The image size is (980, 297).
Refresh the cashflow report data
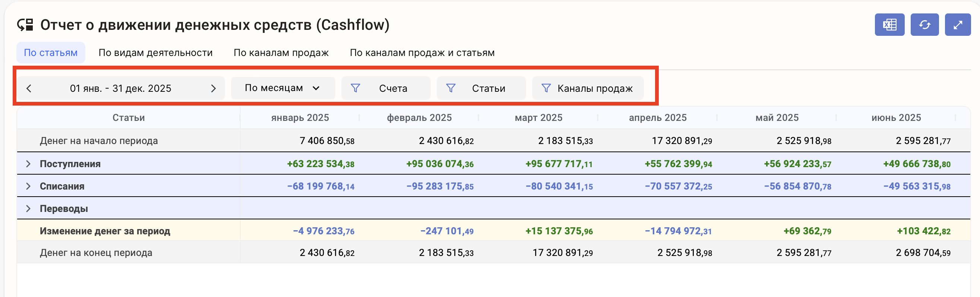(924, 25)
